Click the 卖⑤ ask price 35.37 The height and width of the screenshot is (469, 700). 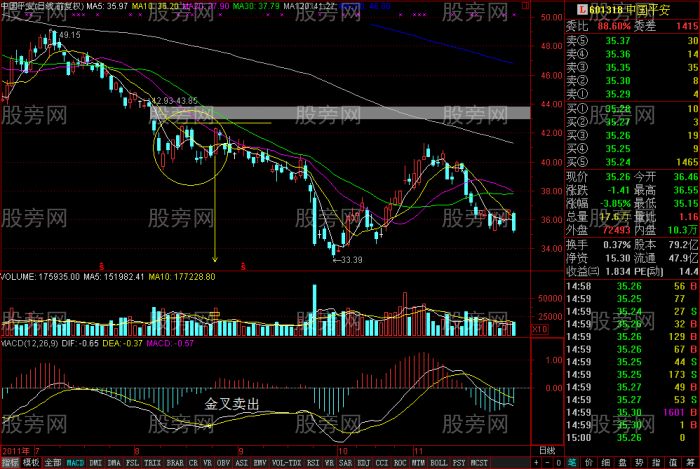[617, 41]
